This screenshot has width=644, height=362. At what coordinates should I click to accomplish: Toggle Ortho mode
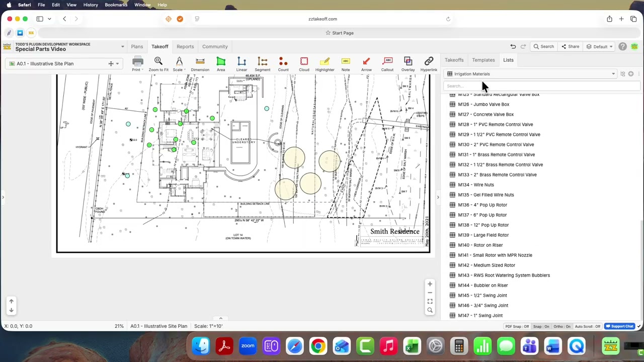pyautogui.click(x=562, y=326)
